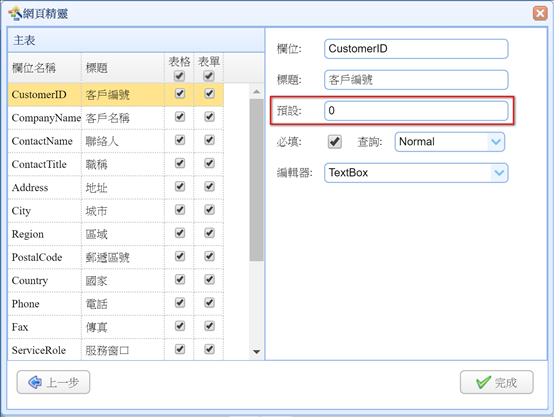
Task: Uncheck the 必填 required checkbox
Action: (334, 142)
